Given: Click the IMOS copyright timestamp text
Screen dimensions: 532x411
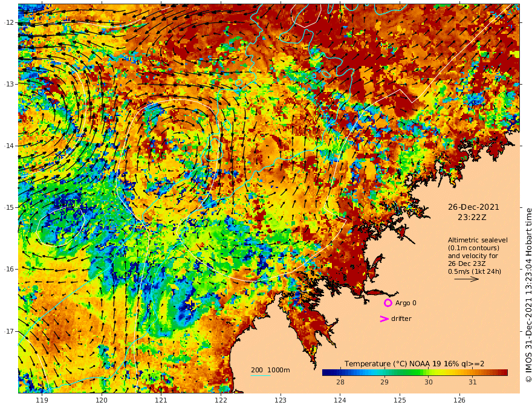Looking at the screenshot, I should 528,295.
